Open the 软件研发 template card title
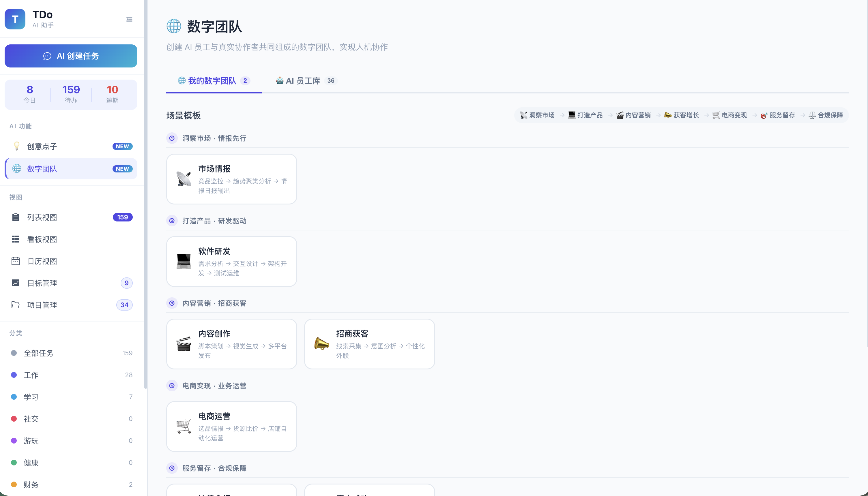Screen dimensions: 868x496 (214, 251)
